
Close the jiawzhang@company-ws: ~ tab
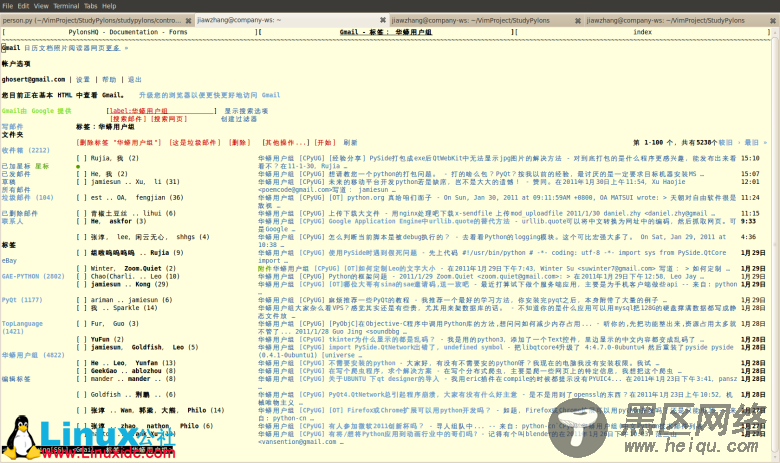[383, 20]
